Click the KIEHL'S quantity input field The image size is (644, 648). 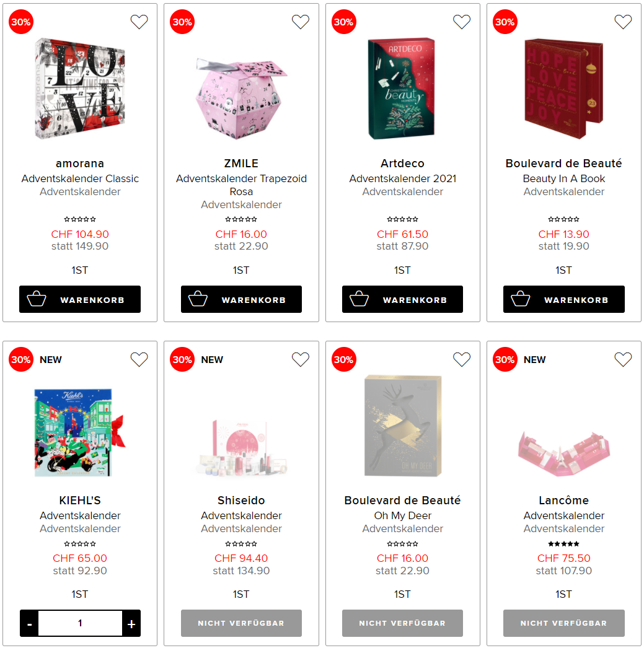click(80, 623)
